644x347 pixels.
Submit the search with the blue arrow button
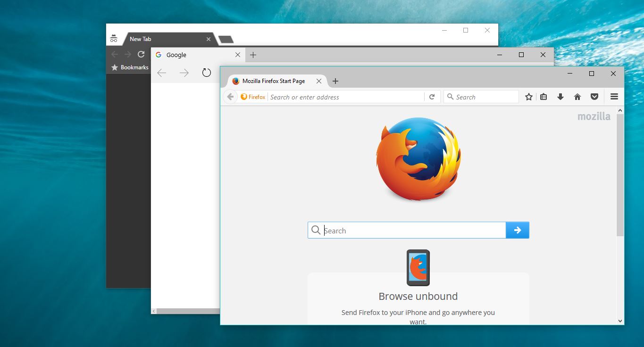point(518,230)
